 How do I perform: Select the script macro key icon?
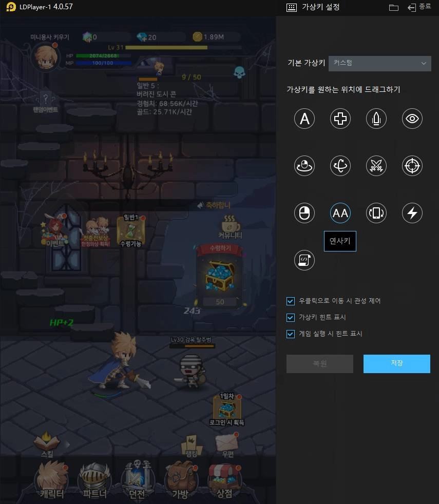coord(304,260)
